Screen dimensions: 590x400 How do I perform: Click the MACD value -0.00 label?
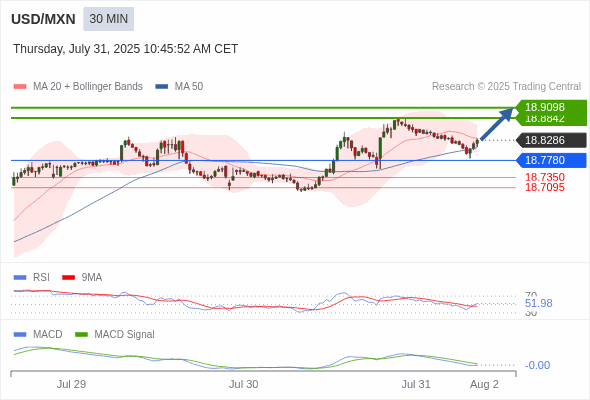(x=537, y=365)
